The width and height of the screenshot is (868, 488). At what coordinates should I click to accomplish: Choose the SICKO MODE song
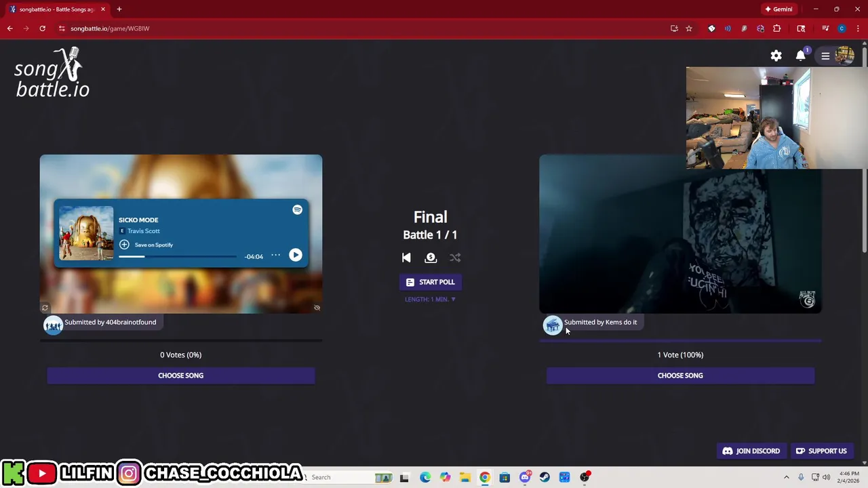181,375
